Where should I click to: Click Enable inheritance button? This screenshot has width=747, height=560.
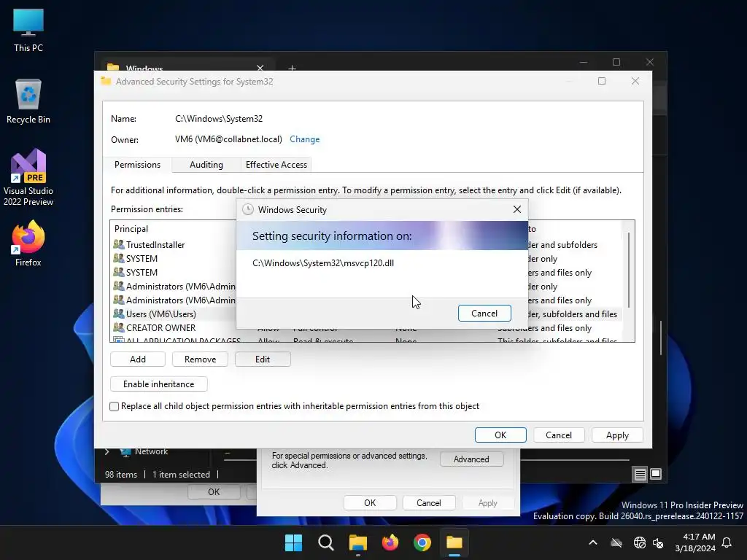[x=158, y=384]
